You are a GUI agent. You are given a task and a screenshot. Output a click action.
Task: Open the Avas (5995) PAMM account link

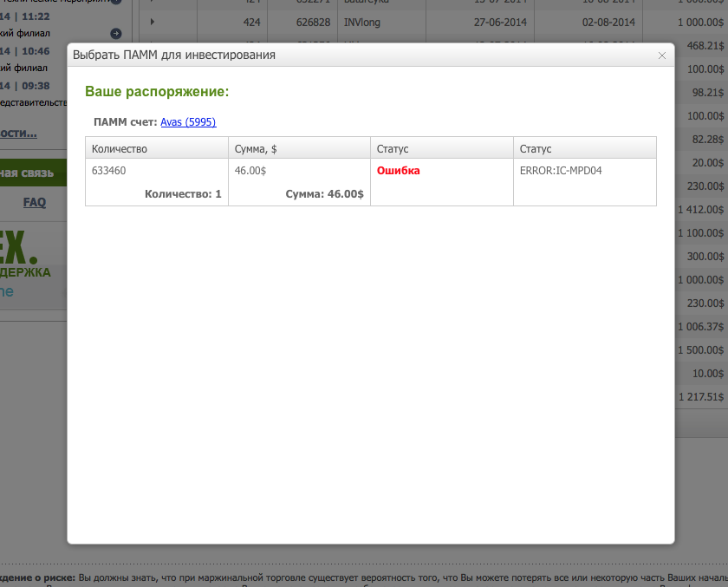[188, 122]
